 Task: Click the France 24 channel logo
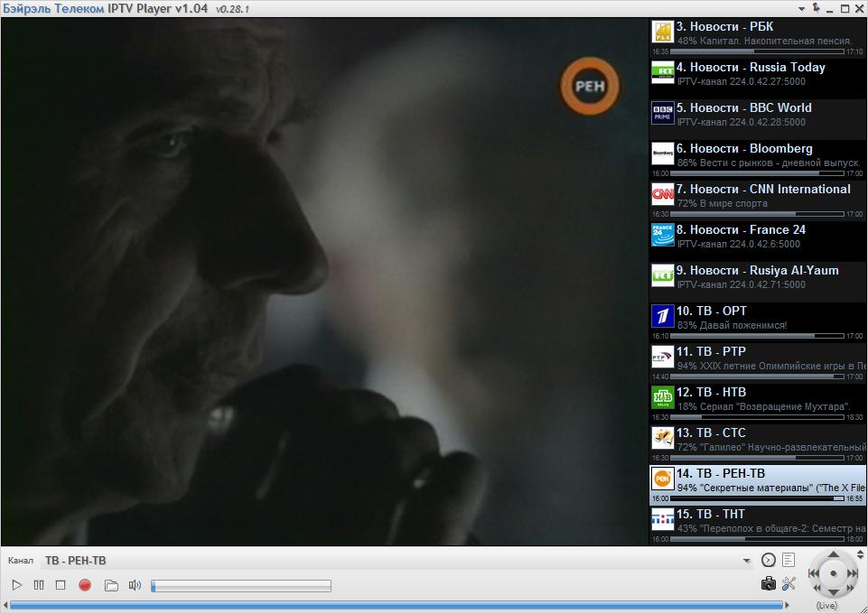(663, 235)
